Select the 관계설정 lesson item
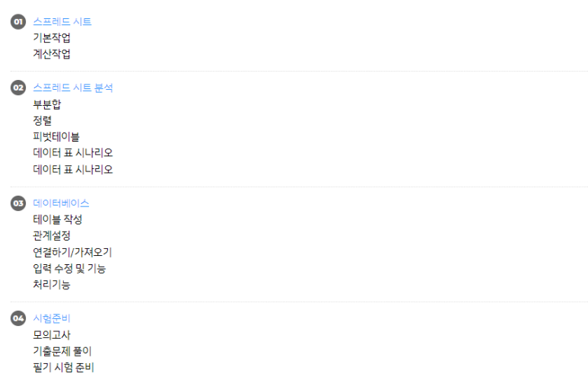Viewport: 588px width, 380px height. pyautogui.click(x=52, y=236)
